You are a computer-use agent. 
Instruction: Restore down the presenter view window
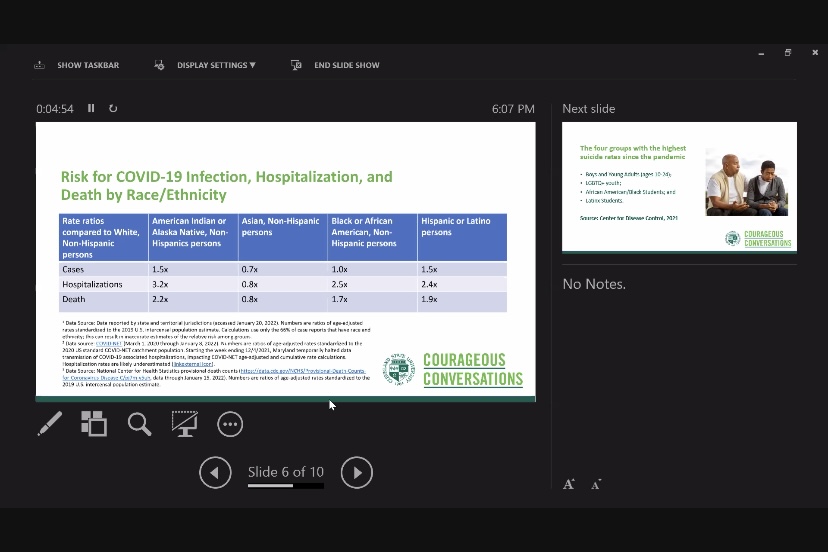pos(788,52)
